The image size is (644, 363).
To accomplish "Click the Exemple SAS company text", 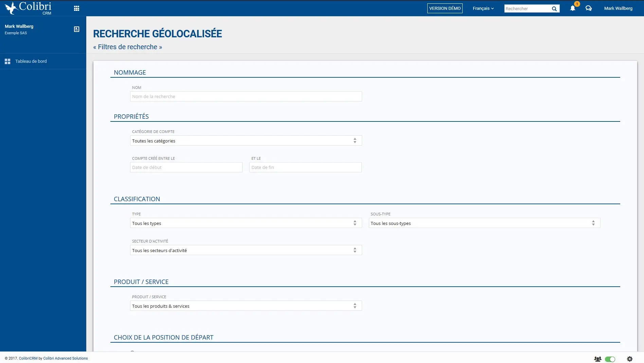I will (16, 33).
